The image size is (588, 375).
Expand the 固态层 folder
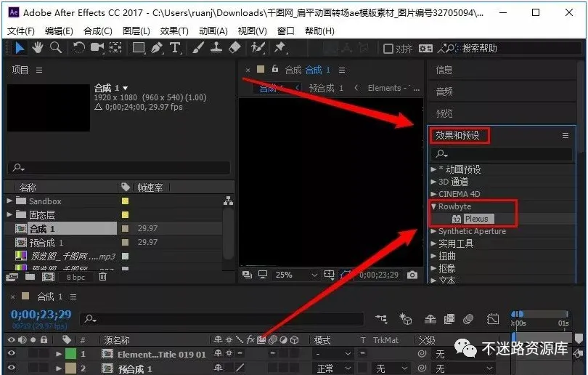(9, 214)
